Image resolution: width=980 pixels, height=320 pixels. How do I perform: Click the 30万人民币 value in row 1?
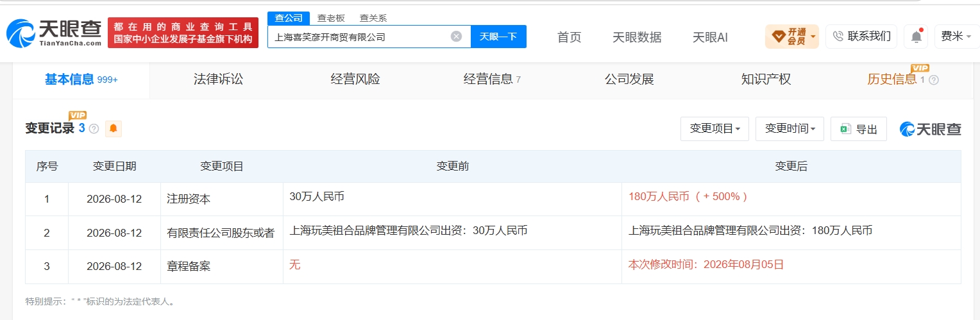(x=317, y=197)
